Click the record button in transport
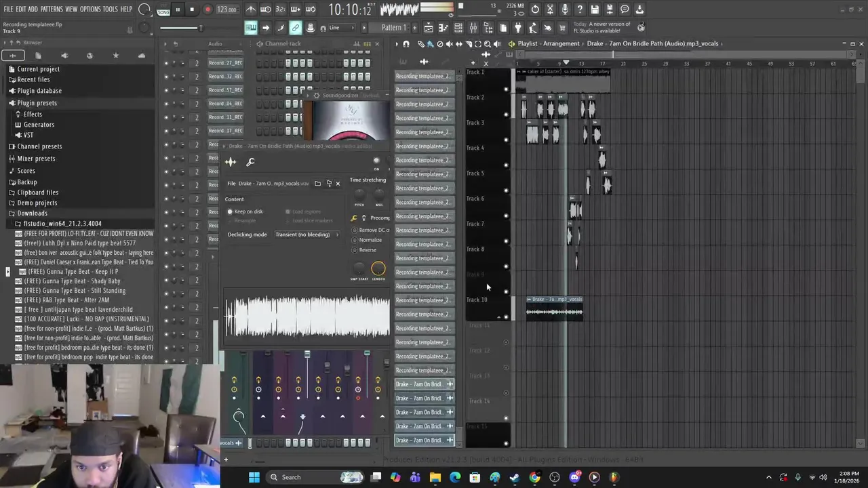868x488 pixels. [x=208, y=9]
